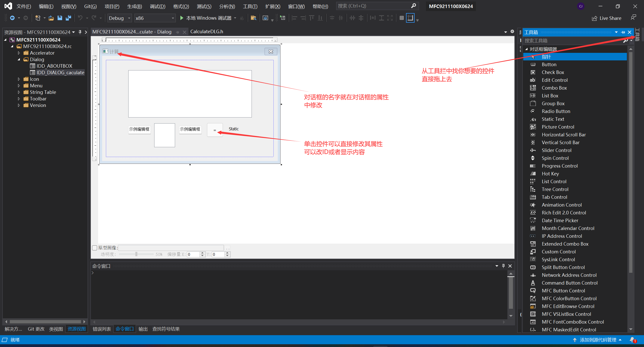644x347 pixels.
Task: Toggle the guidelines icon in toolbar
Action: [410, 18]
